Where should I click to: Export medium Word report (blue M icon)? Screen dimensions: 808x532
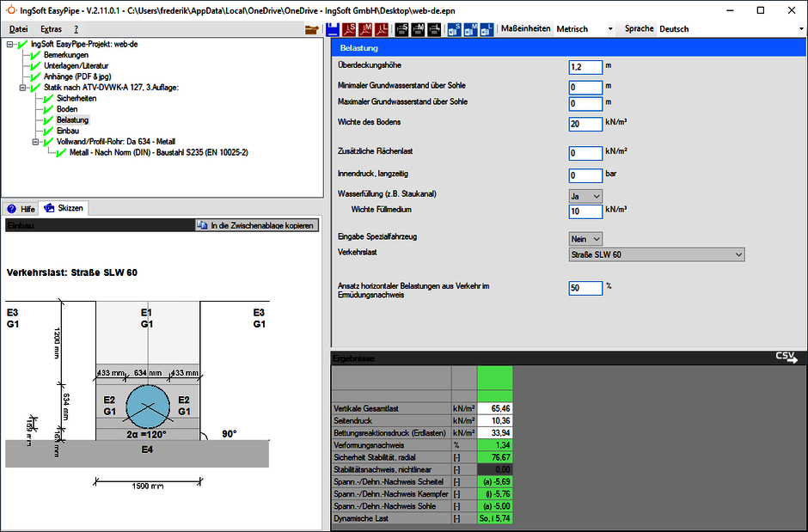pos(470,29)
